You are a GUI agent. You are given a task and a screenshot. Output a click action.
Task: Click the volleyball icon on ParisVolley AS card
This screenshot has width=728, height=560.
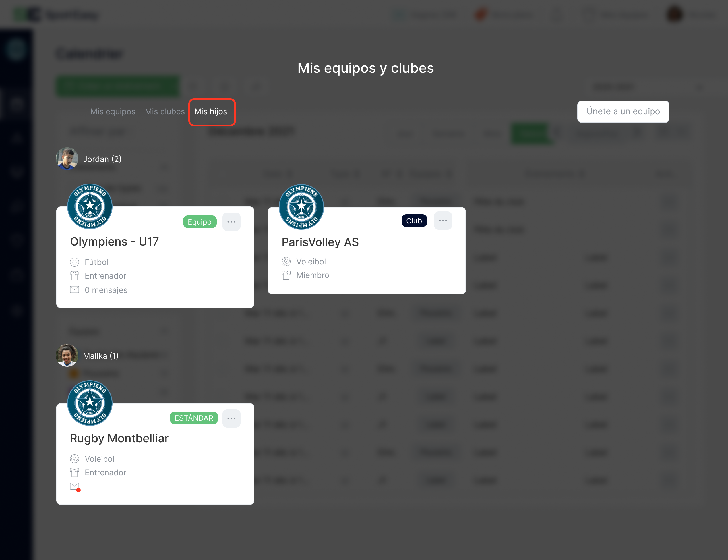(x=286, y=261)
